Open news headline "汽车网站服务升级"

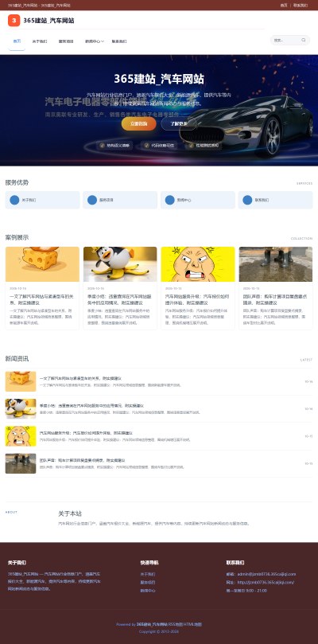[x=86, y=433]
